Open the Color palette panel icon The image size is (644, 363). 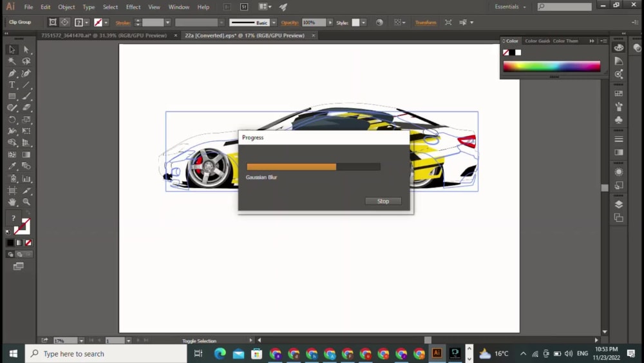618,48
